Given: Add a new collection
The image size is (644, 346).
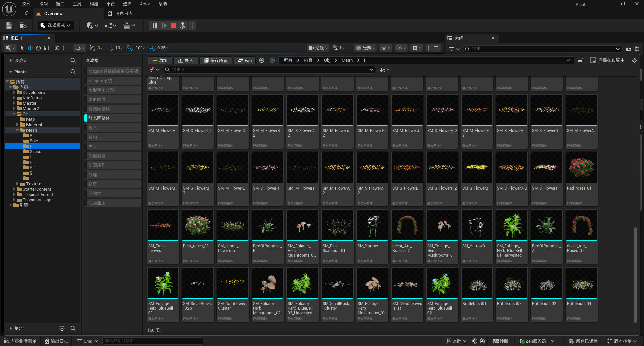Looking at the screenshot, I should click(62, 328).
